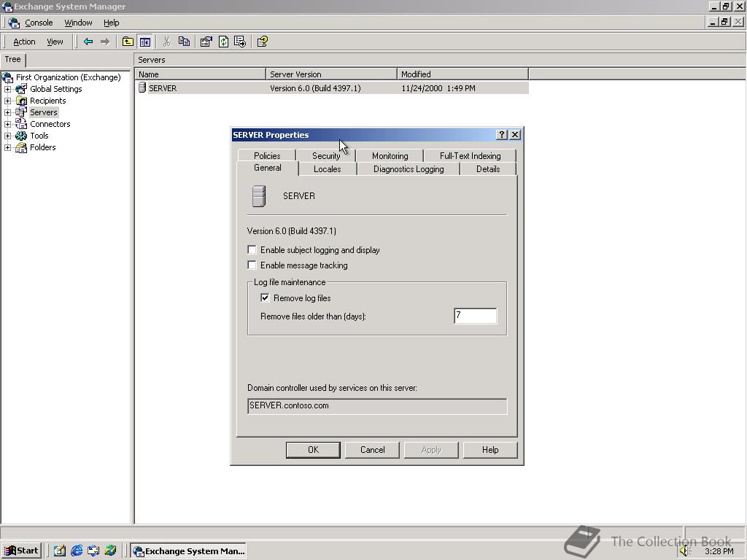This screenshot has height=560, width=747.
Task: Toggle the Show/Hide Console Tree icon
Action: pos(145,42)
